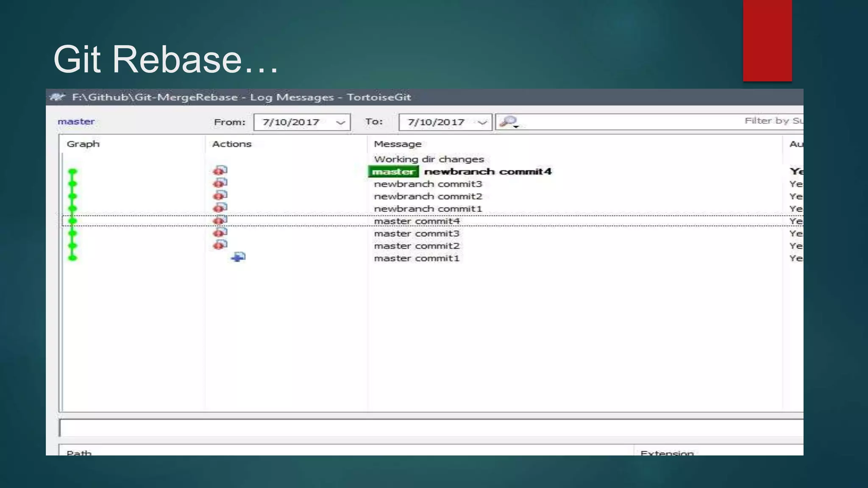Select the Working dir changes row
Screen dimensions: 868x488
[432, 159]
